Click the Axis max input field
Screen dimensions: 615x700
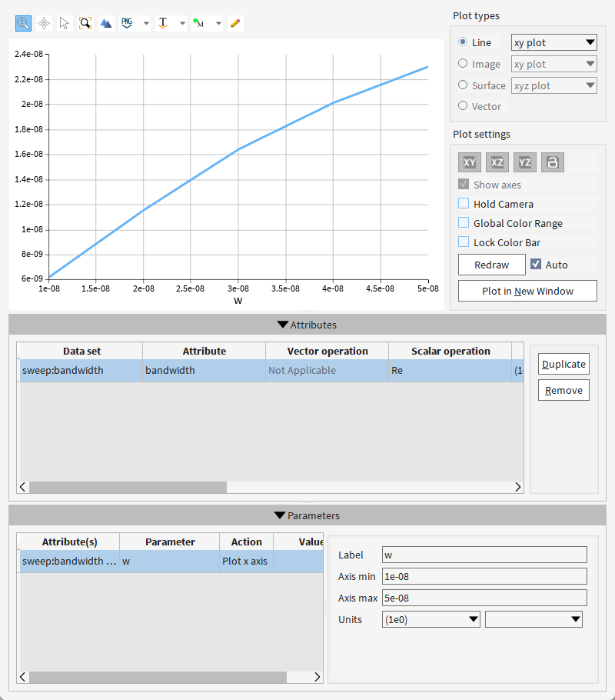tap(484, 598)
